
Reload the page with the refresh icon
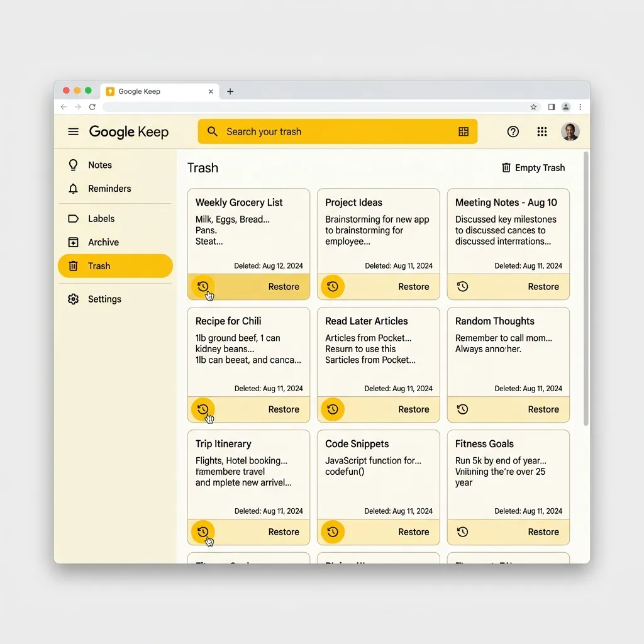(x=92, y=107)
